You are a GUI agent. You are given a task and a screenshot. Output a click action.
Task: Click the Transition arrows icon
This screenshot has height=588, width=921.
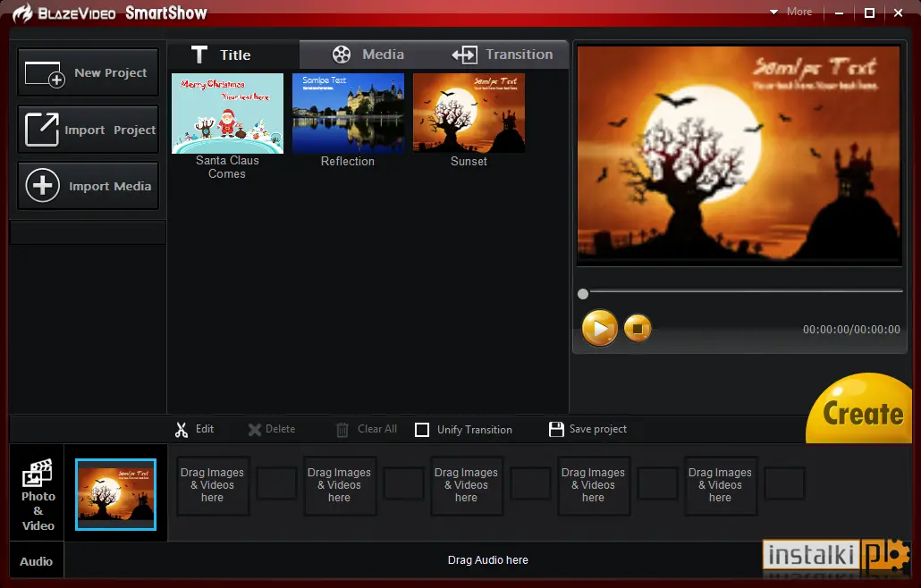(x=465, y=55)
